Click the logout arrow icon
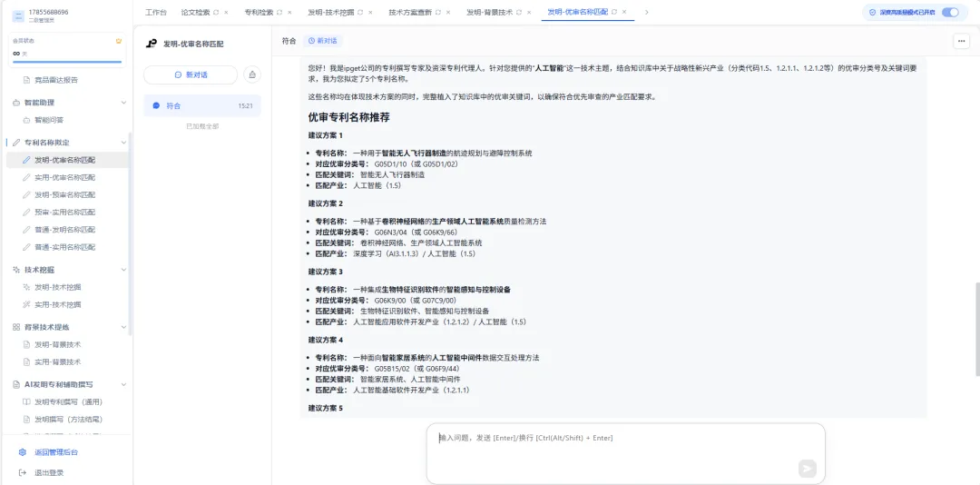 [x=23, y=473]
